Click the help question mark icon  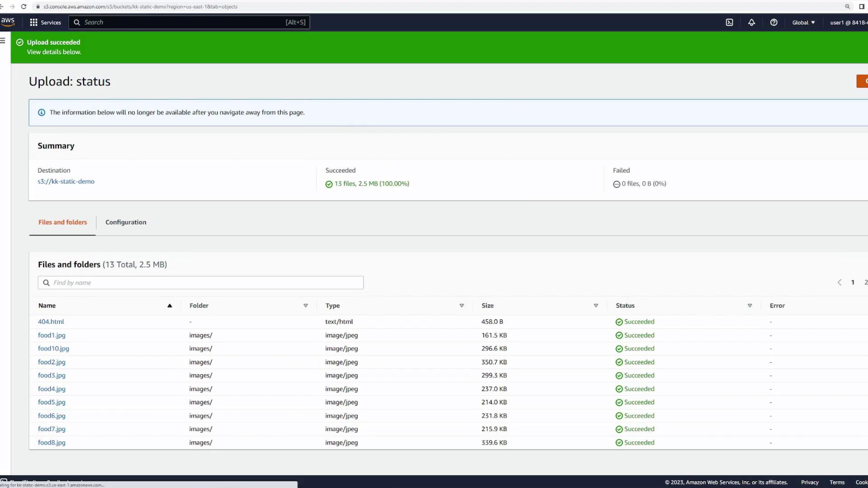(774, 23)
